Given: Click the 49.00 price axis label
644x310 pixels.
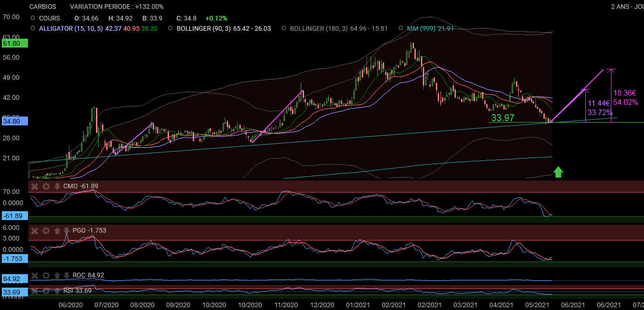Looking at the screenshot, I should pos(11,77).
